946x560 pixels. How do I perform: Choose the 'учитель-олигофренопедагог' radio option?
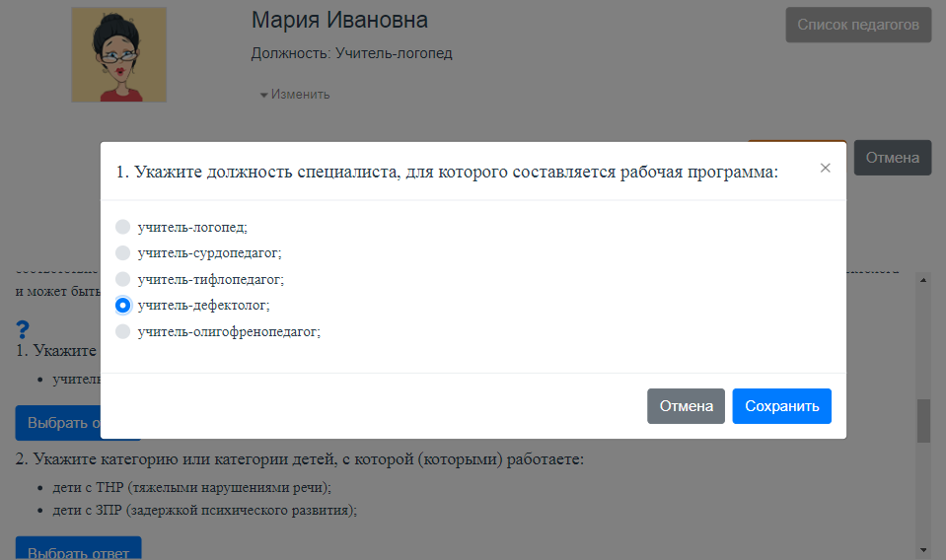point(123,332)
